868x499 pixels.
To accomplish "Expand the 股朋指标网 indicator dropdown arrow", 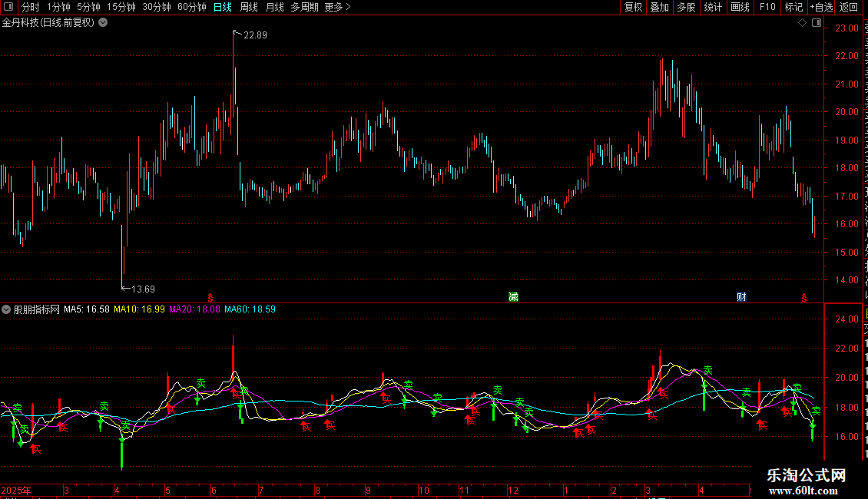I will tap(6, 309).
